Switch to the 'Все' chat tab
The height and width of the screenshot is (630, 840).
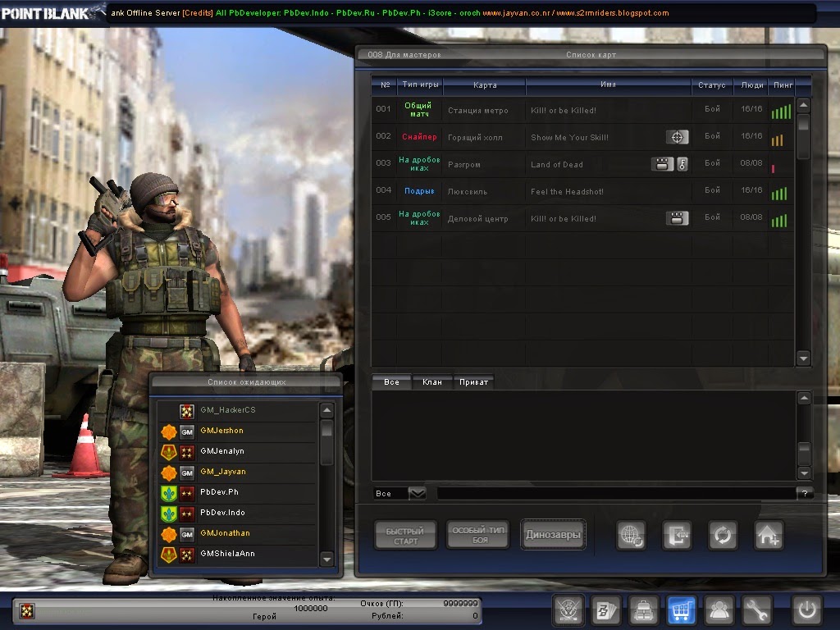point(391,382)
